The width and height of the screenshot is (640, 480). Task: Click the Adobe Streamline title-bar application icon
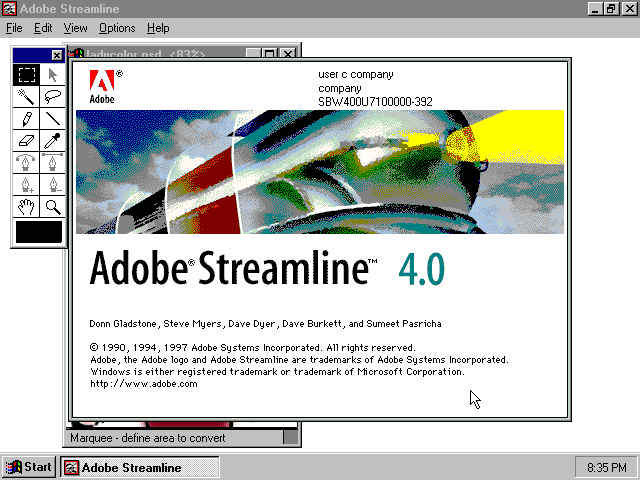9,9
